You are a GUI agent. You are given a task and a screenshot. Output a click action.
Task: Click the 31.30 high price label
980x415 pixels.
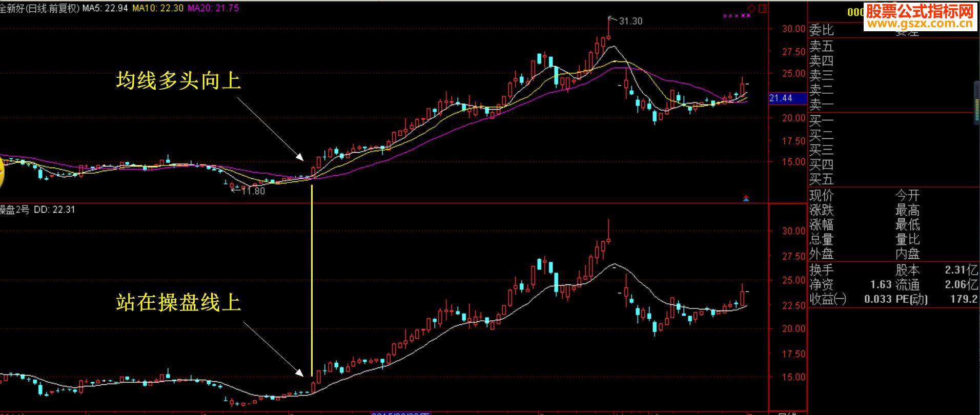(x=630, y=21)
